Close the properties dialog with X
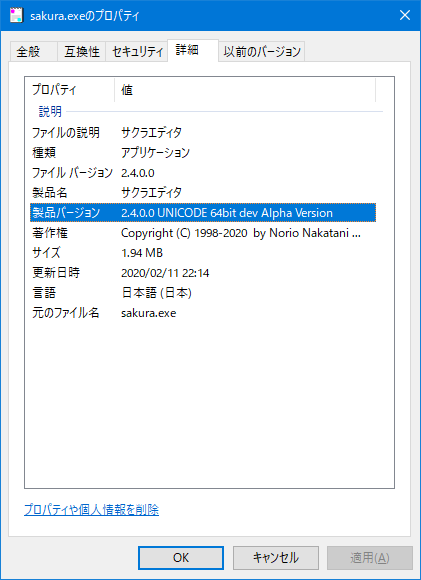421x580 pixels. 405,15
